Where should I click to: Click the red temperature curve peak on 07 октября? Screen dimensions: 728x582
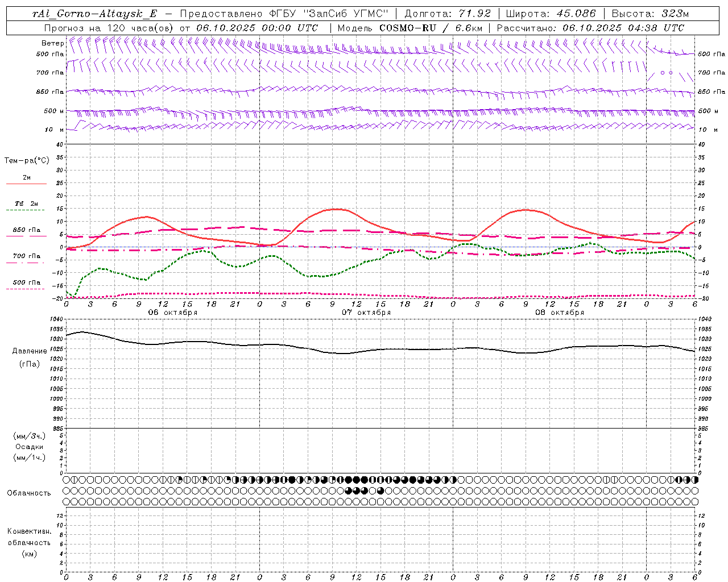point(337,209)
